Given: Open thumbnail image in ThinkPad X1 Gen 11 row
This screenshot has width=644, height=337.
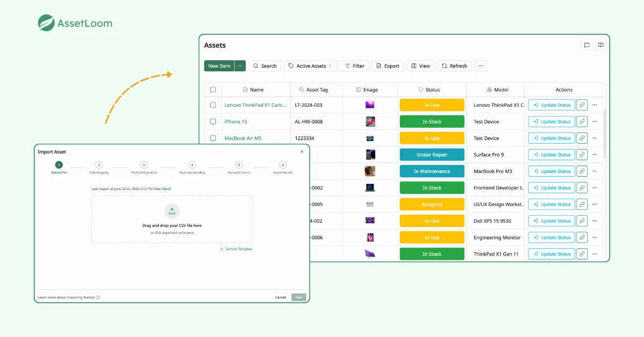Looking at the screenshot, I should tap(370, 254).
